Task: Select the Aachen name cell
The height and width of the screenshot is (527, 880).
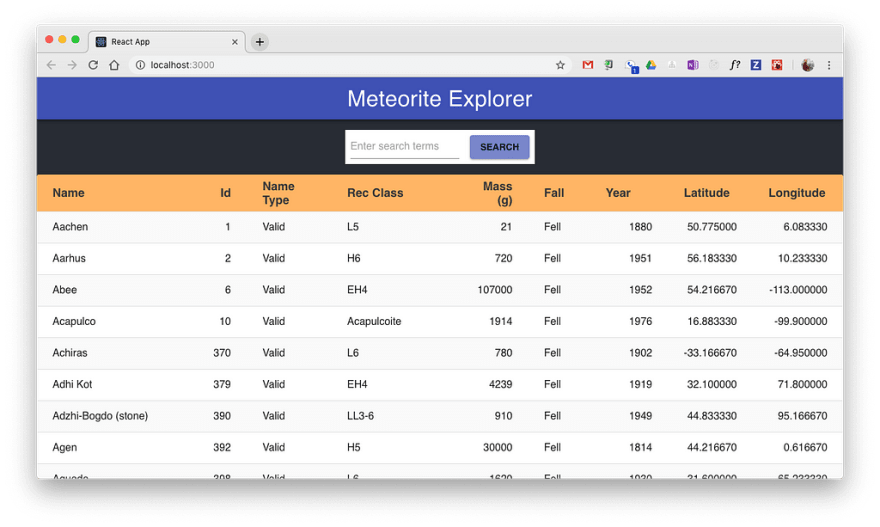Action: click(70, 227)
